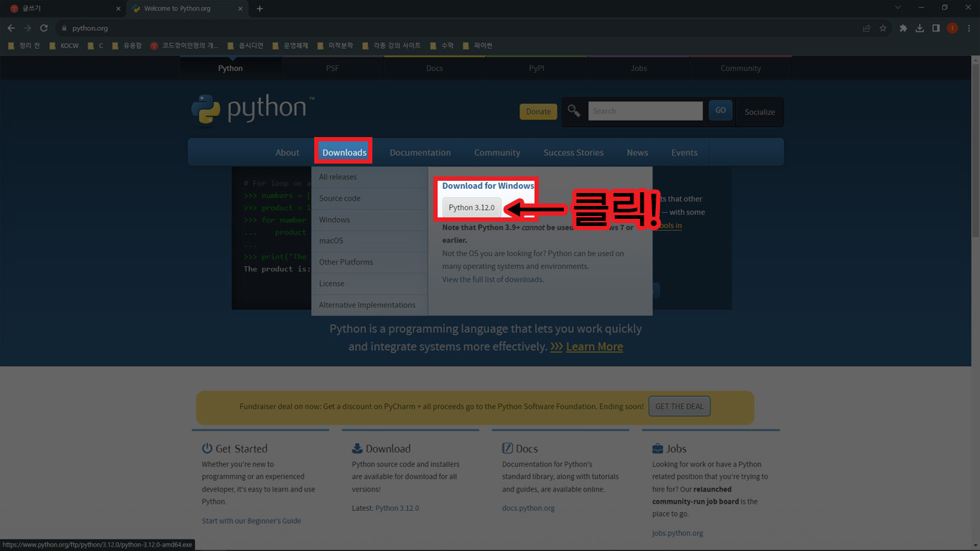Click the address bar showing python.org
Image resolution: width=980 pixels, height=551 pixels.
459,28
